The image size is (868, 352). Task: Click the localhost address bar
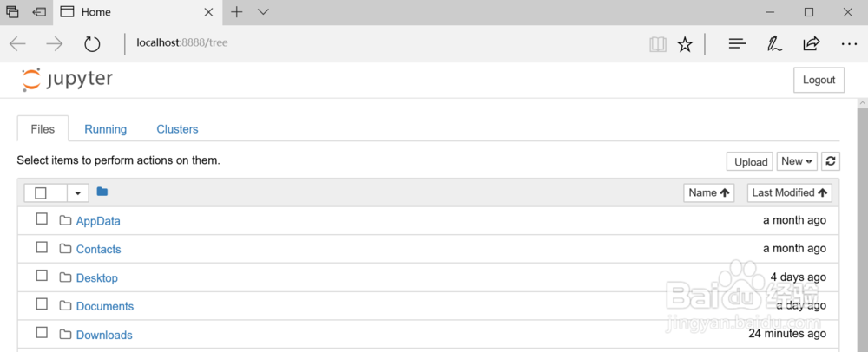347,42
